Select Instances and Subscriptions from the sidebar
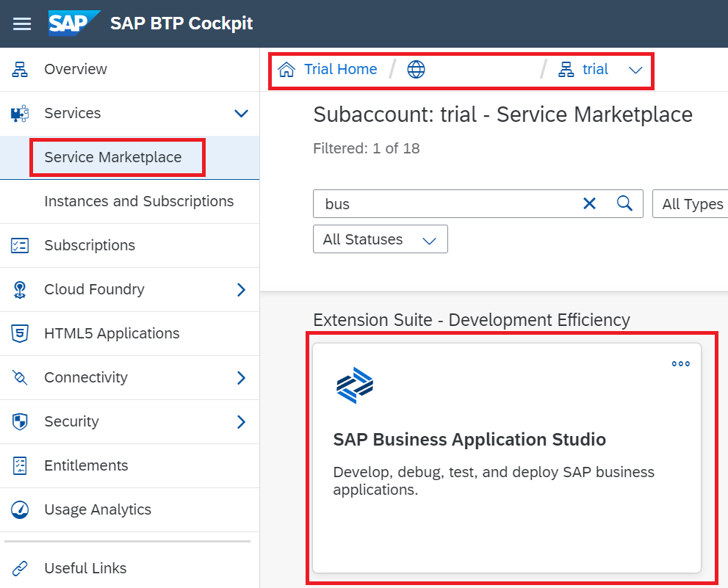The height and width of the screenshot is (588, 728). pyautogui.click(x=138, y=201)
